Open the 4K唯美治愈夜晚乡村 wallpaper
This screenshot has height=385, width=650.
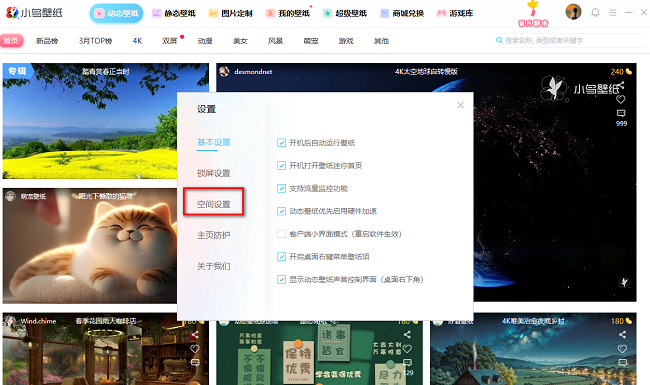(x=534, y=349)
